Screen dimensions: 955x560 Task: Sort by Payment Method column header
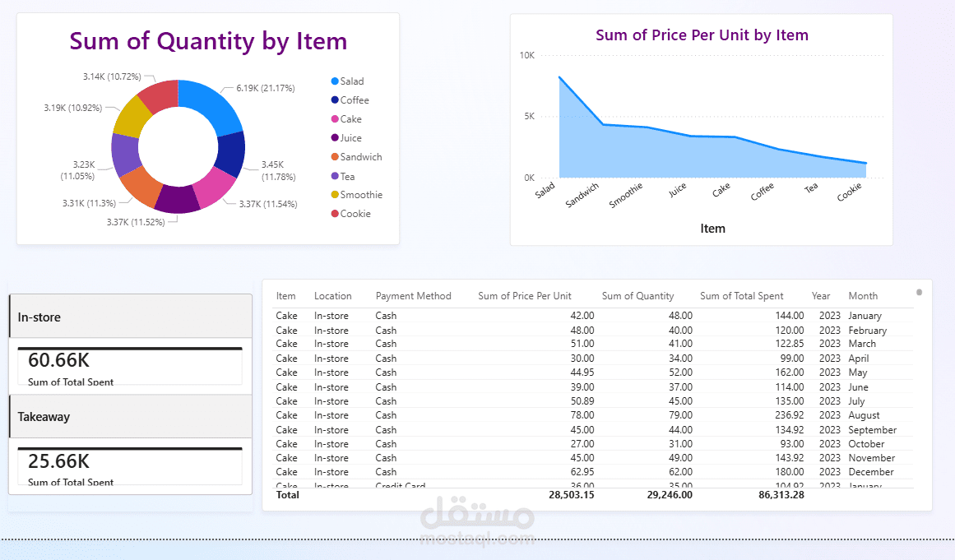413,296
